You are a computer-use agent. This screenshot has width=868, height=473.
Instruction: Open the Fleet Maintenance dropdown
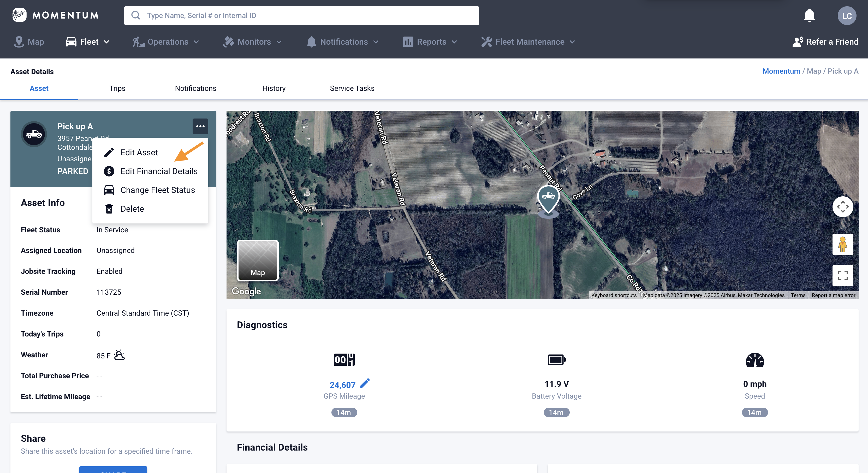529,42
